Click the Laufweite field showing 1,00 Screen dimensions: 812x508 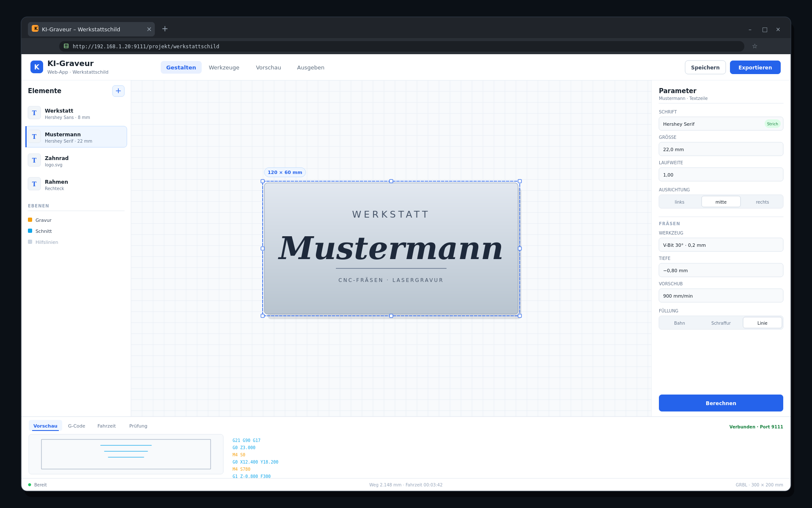click(721, 174)
